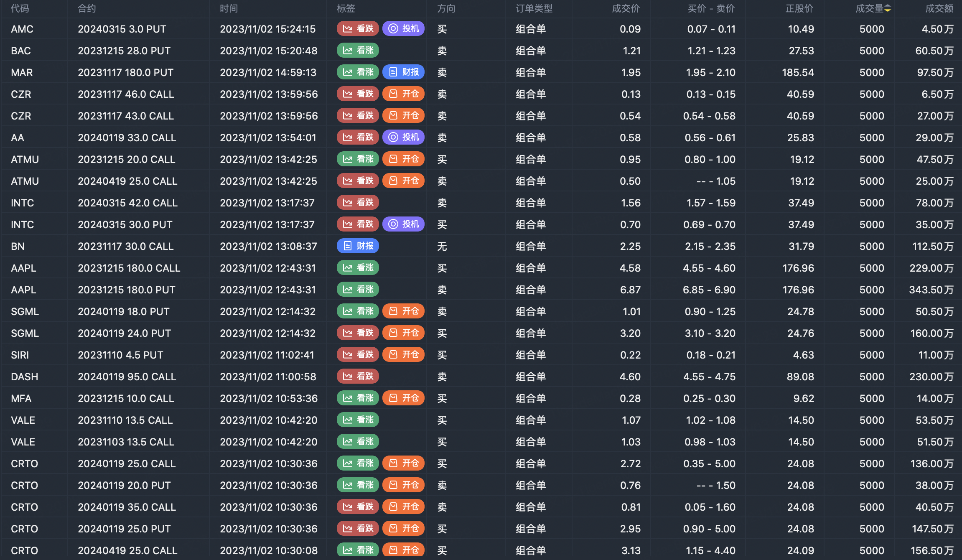Click 看跌 tag in CRTO 25.0 PUT row
962x560 pixels.
click(x=358, y=528)
